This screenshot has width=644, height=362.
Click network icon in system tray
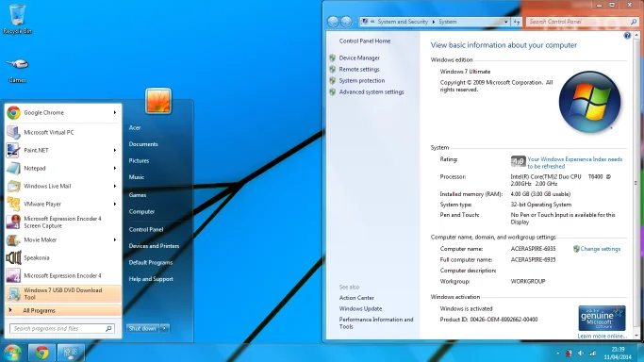point(592,353)
